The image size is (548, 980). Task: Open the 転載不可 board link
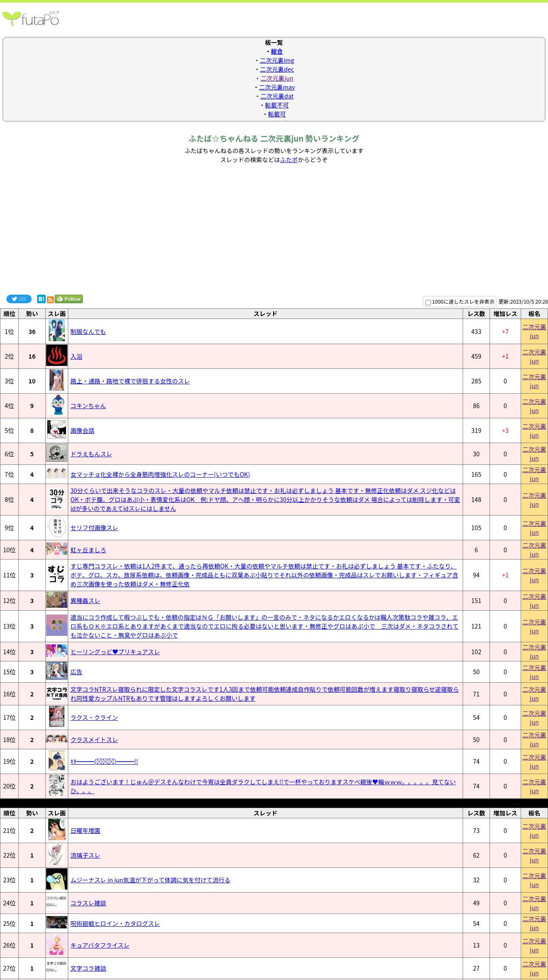pyautogui.click(x=277, y=105)
